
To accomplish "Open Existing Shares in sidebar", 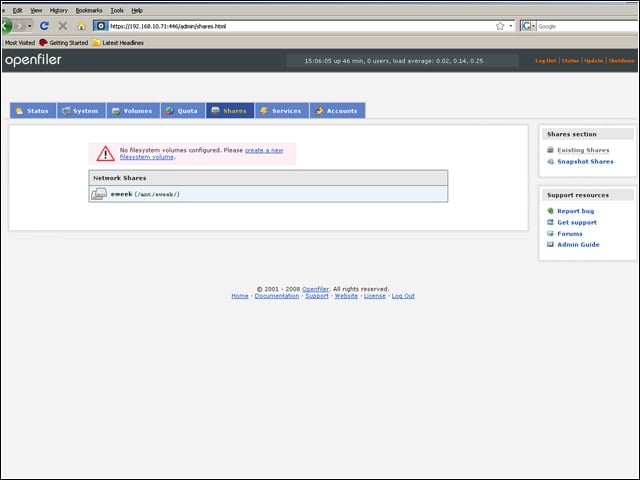I will pos(583,150).
